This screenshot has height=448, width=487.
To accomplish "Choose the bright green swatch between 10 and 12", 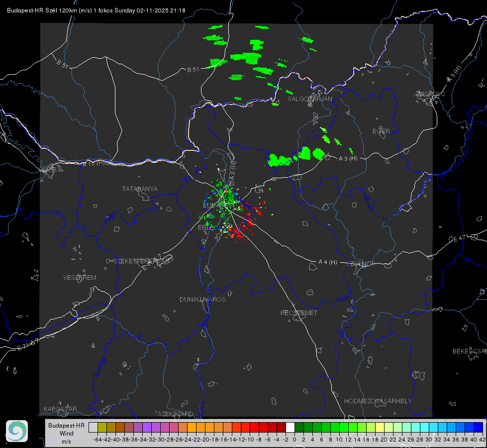I will [344, 427].
